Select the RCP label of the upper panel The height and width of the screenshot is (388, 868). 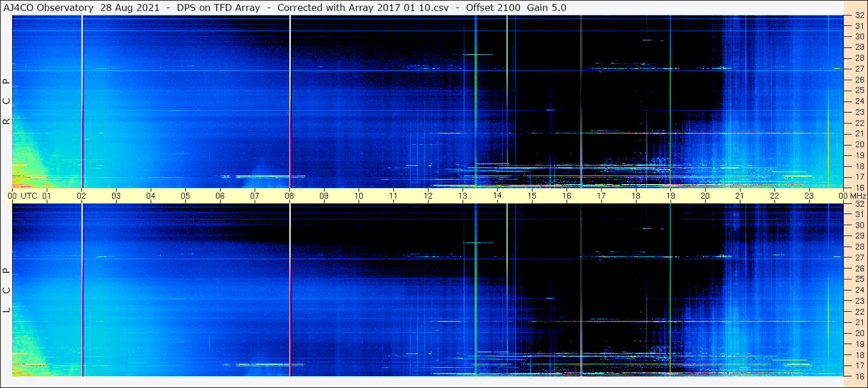(7, 102)
